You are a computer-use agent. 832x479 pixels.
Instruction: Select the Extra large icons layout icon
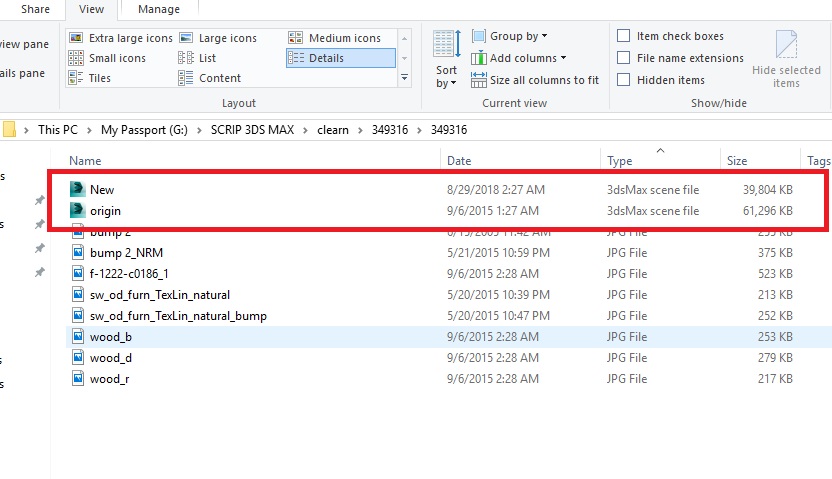click(x=76, y=38)
